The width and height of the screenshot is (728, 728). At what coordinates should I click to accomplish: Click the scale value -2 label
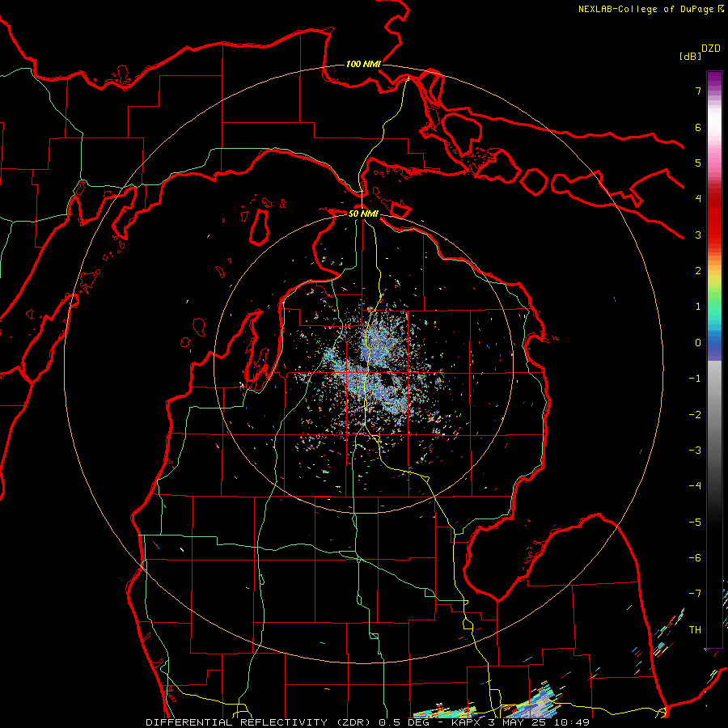[x=695, y=415]
